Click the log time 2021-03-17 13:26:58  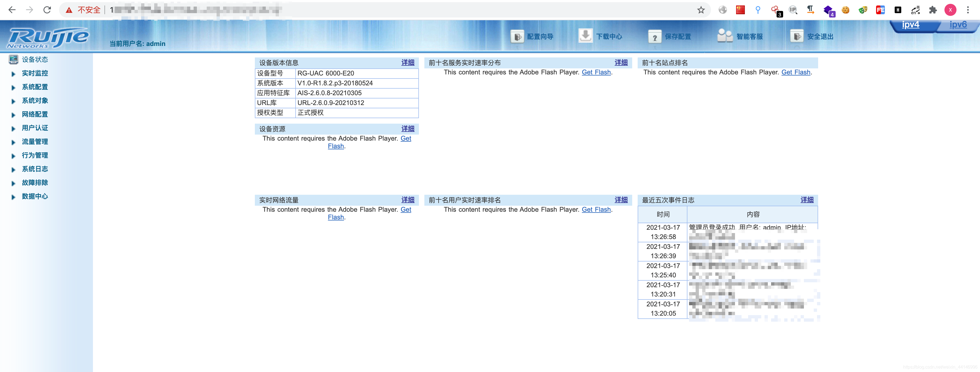(x=663, y=232)
